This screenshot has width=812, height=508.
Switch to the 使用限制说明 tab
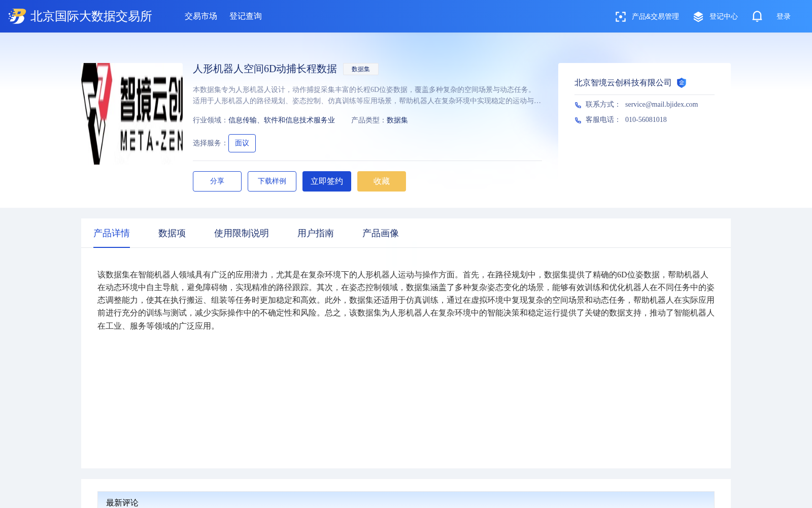(242, 233)
